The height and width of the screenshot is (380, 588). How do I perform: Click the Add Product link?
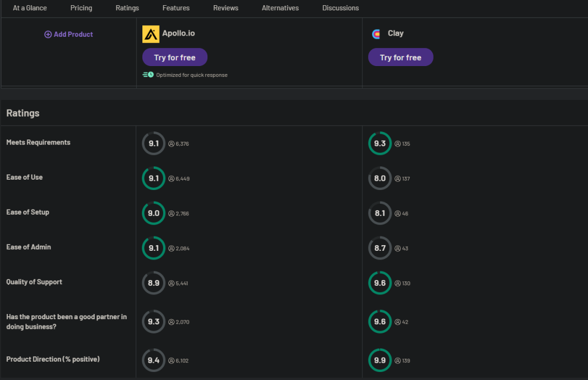point(69,34)
